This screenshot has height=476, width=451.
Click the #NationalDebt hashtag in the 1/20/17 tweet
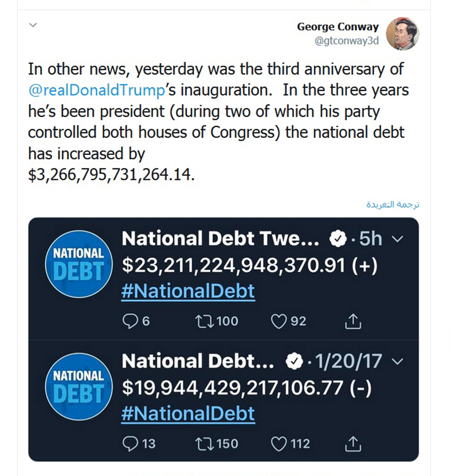point(188,414)
